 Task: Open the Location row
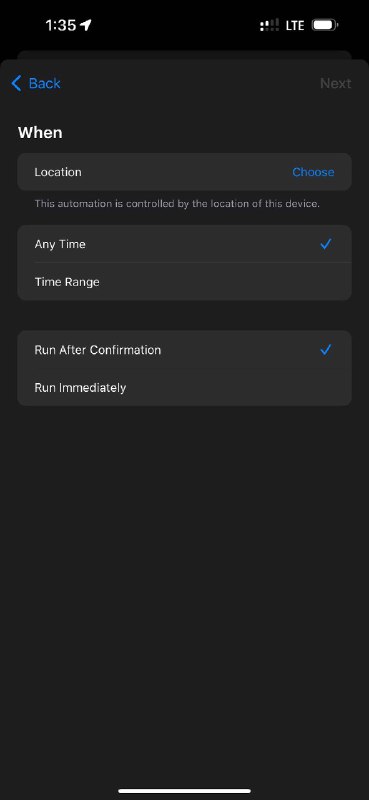tap(184, 172)
